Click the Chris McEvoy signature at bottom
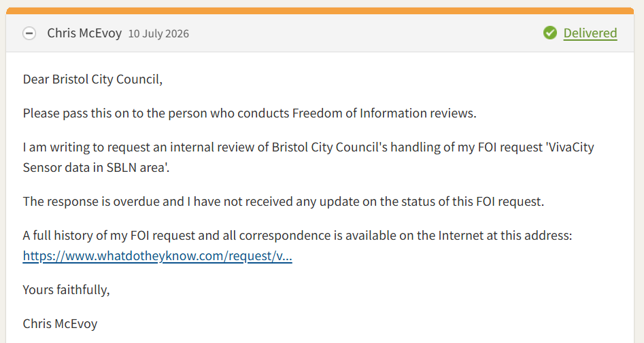Image resolution: width=644 pixels, height=343 pixels. coord(60,324)
